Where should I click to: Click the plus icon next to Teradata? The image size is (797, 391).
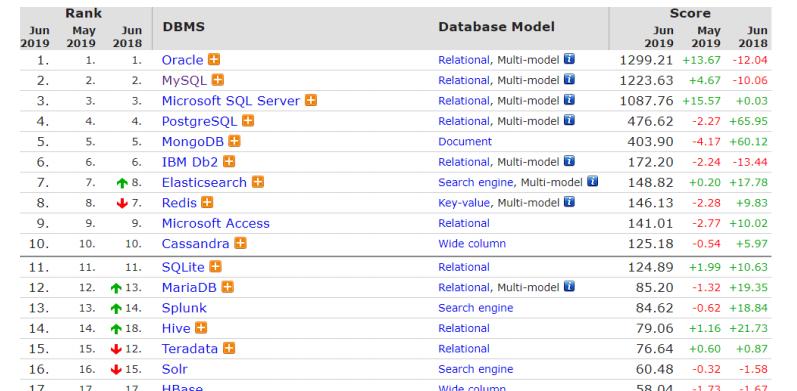[229, 348]
